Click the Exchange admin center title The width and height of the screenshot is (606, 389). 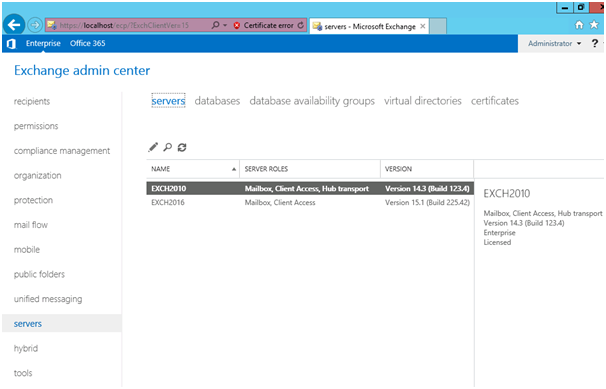pos(82,71)
